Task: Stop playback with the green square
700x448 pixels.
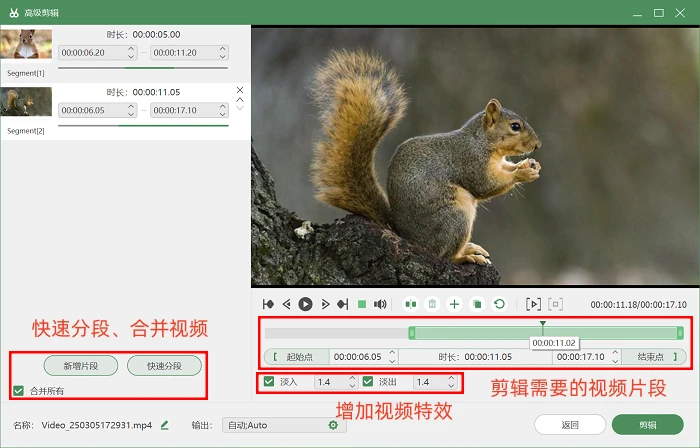Action: (x=362, y=304)
